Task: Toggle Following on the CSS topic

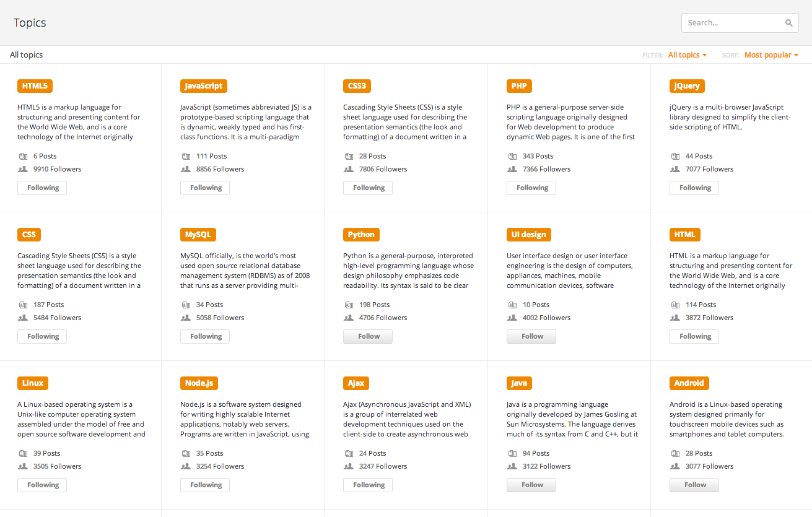Action: [x=42, y=336]
